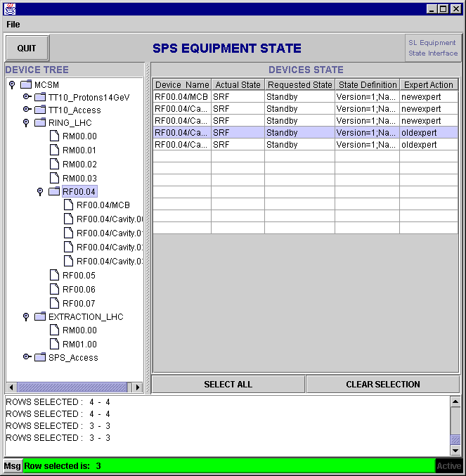Click the device tree scroll left arrow
Image resolution: width=466 pixels, height=476 pixels.
click(11, 387)
